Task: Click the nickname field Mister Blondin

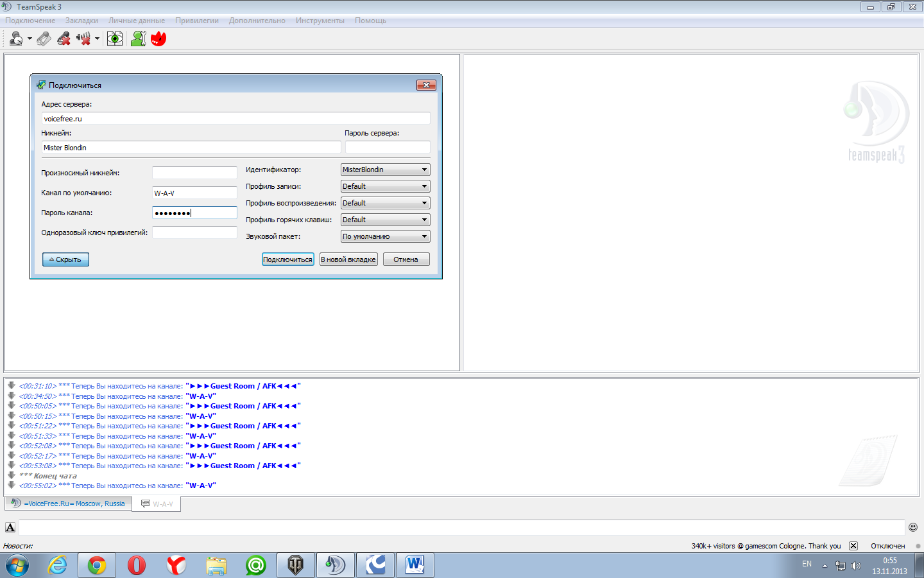Action: (191, 147)
